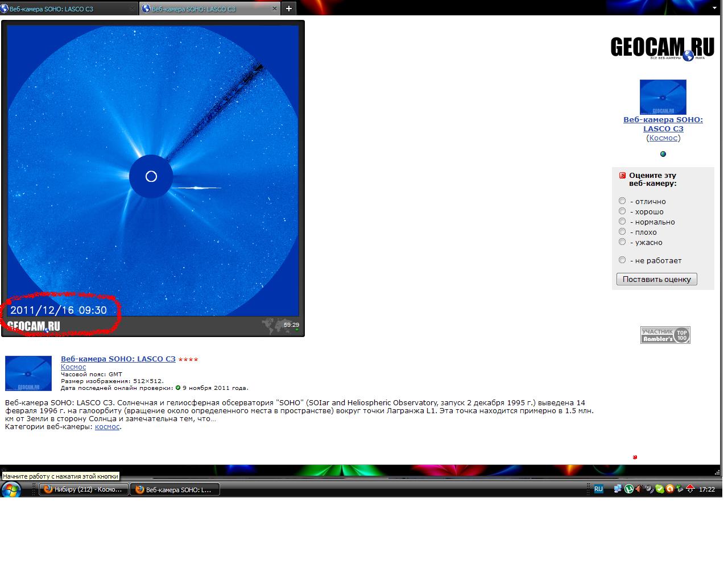Click the right sidebar LASCO thumbnail

tap(663, 97)
